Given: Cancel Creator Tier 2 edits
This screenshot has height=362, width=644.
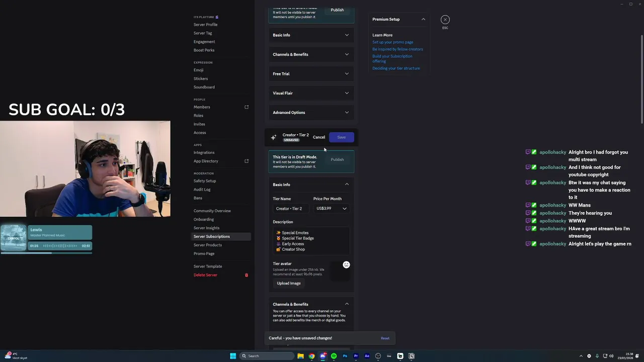Looking at the screenshot, I should 319,137.
